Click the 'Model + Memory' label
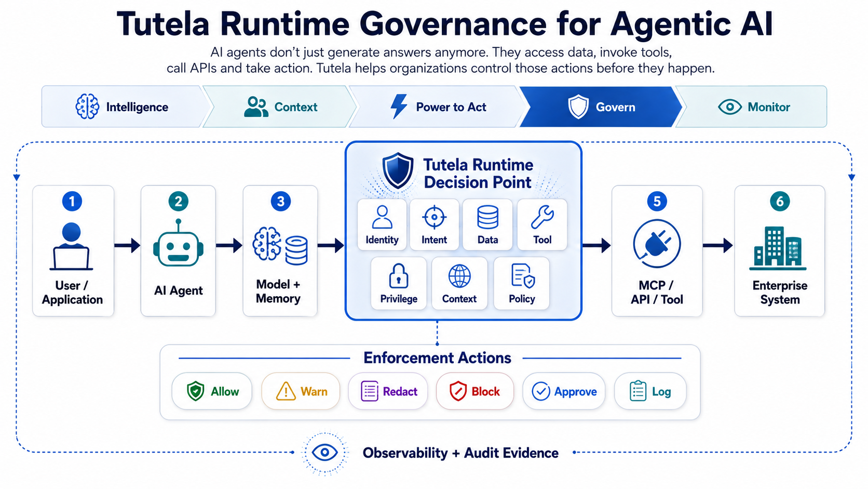 pos(278,292)
